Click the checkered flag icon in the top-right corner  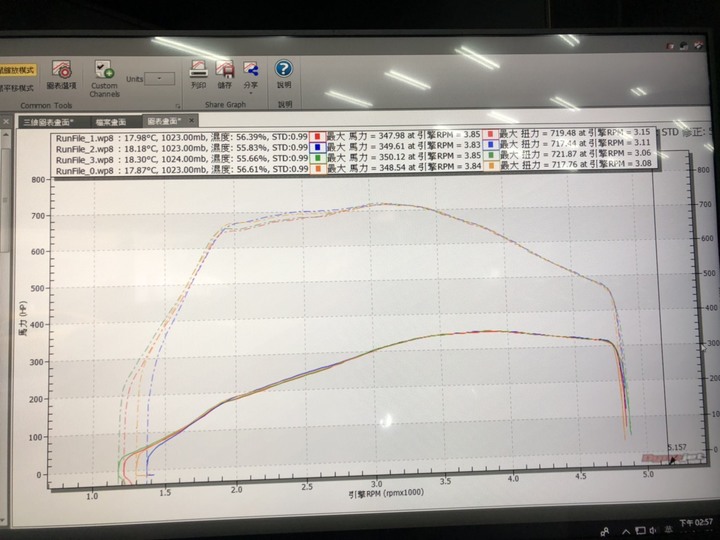(x=698, y=45)
